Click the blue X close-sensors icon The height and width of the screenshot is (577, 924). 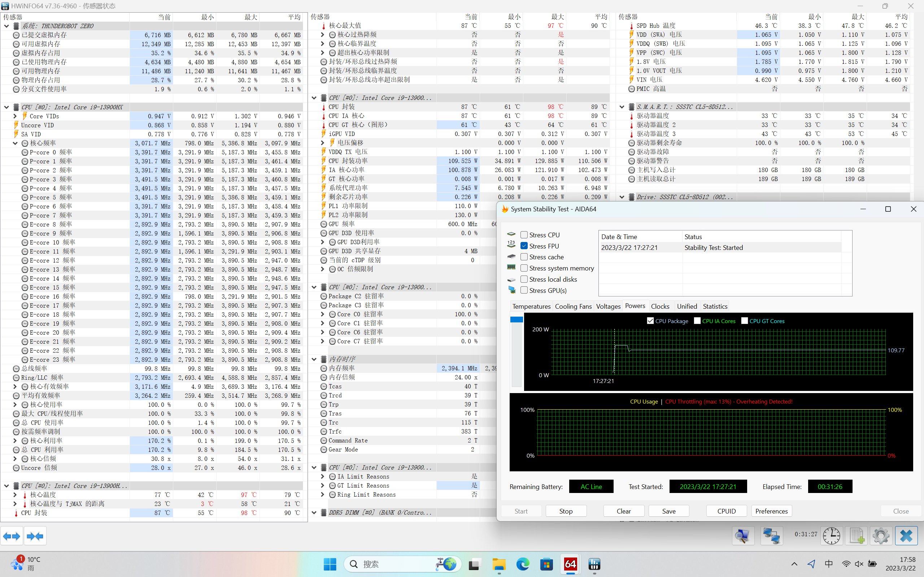pyautogui.click(x=906, y=536)
